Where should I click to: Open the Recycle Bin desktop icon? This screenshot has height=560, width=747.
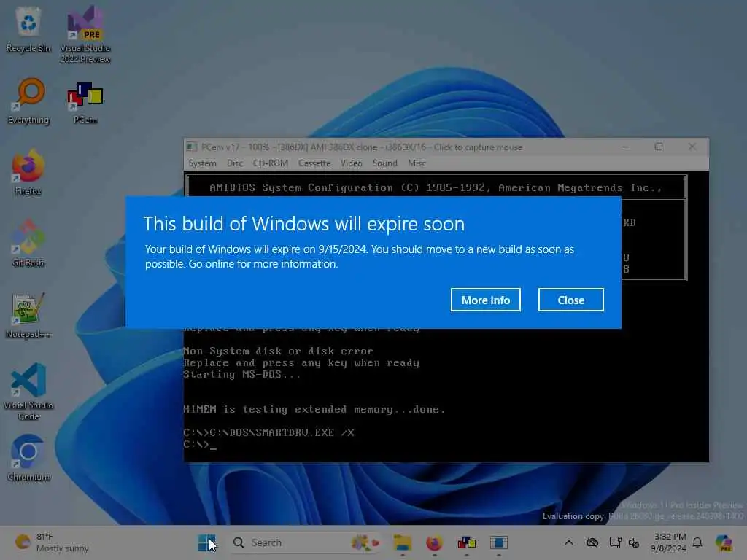[28, 29]
